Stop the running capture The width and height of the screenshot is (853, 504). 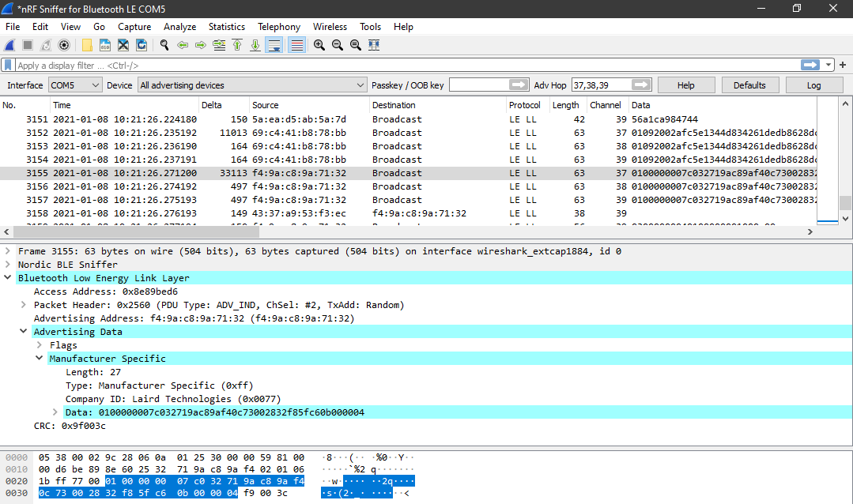coord(26,45)
